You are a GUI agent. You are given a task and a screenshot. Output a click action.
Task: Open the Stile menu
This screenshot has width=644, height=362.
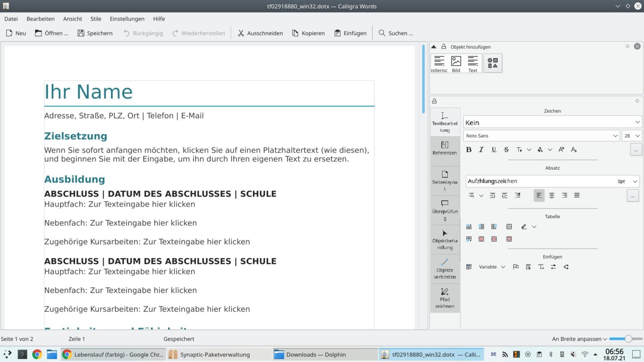coord(96,19)
